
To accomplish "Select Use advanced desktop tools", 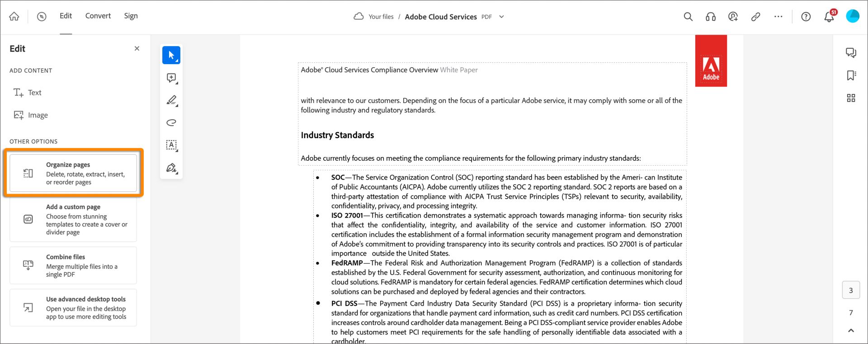I will point(73,307).
